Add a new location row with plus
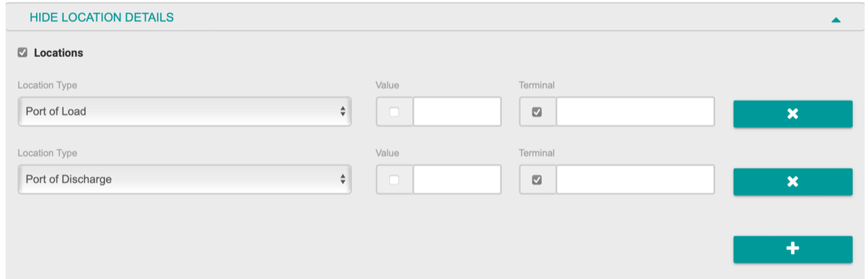 pos(792,249)
